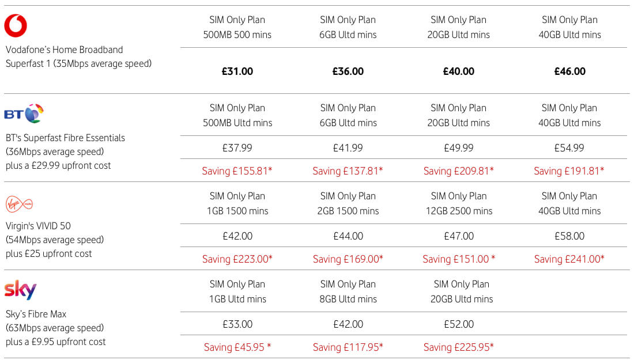Click the Sky logo icon
634x364 pixels.
tap(21, 290)
